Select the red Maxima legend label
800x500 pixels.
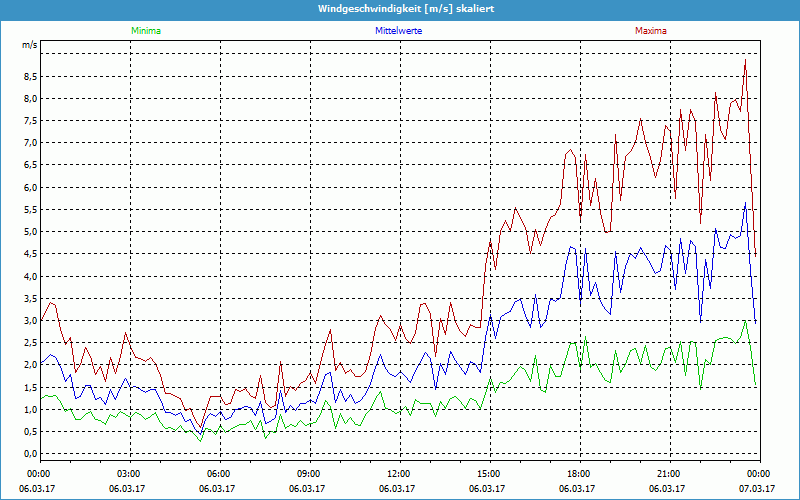[x=651, y=31]
